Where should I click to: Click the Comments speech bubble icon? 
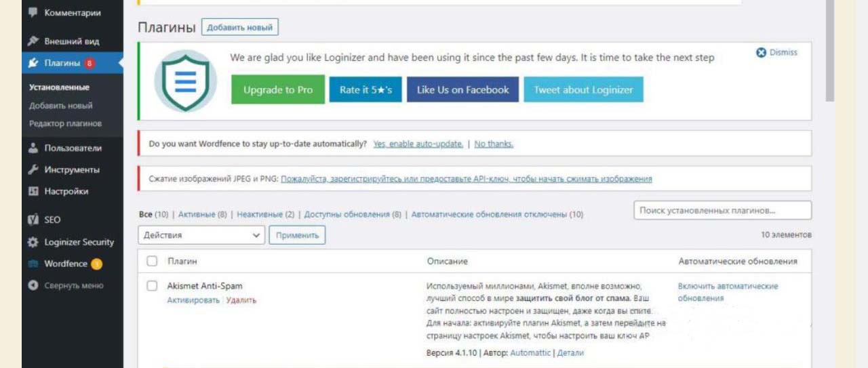coord(33,13)
